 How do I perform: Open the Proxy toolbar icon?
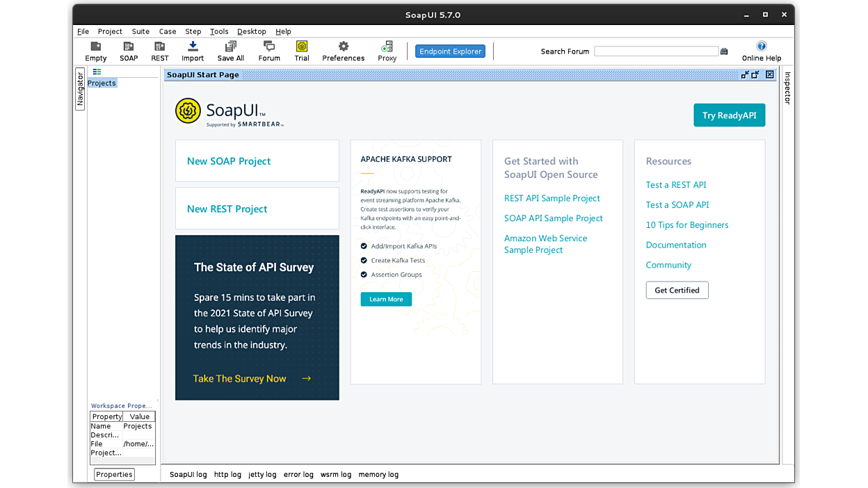[387, 51]
